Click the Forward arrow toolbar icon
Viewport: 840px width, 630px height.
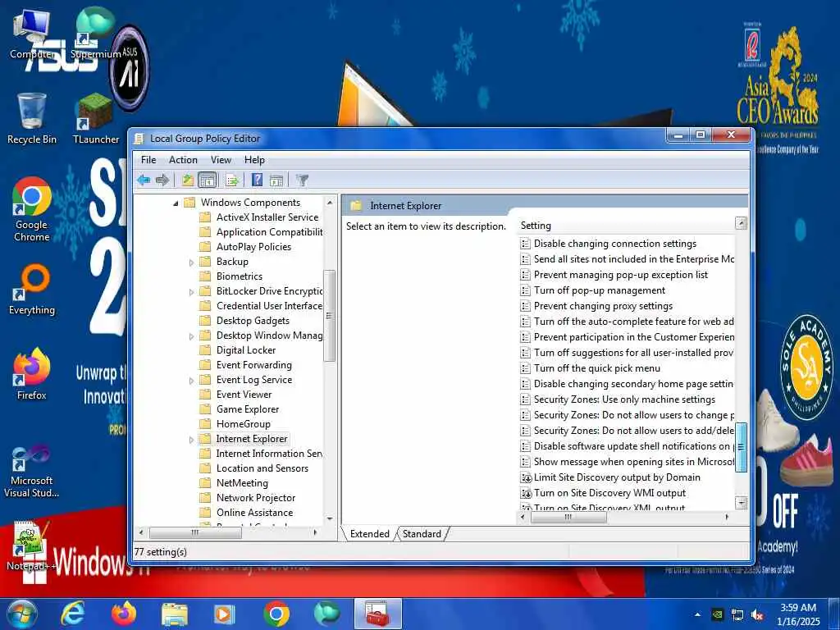click(x=162, y=180)
